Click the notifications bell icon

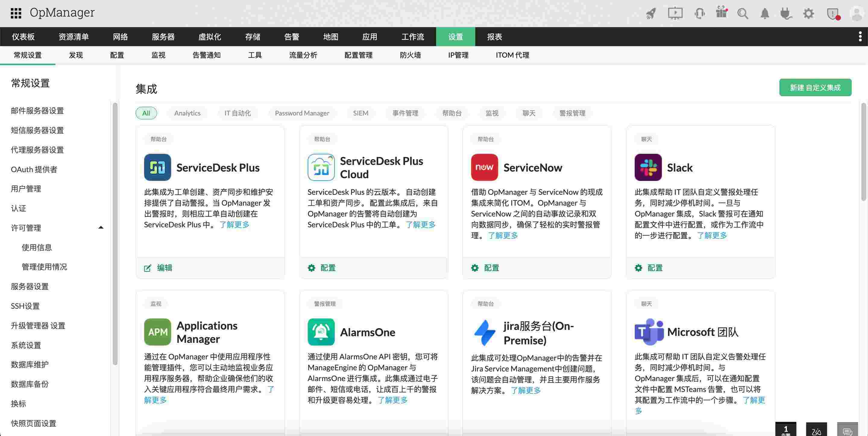764,14
